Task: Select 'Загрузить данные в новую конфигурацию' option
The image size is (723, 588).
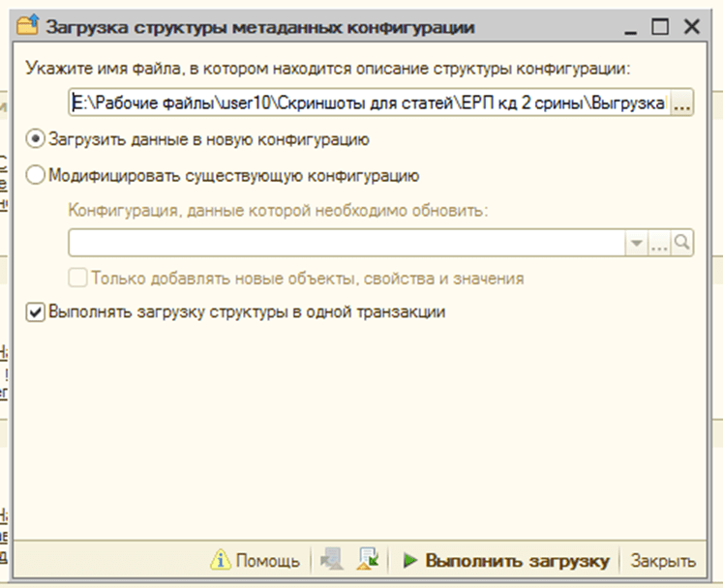Action: [x=36, y=139]
